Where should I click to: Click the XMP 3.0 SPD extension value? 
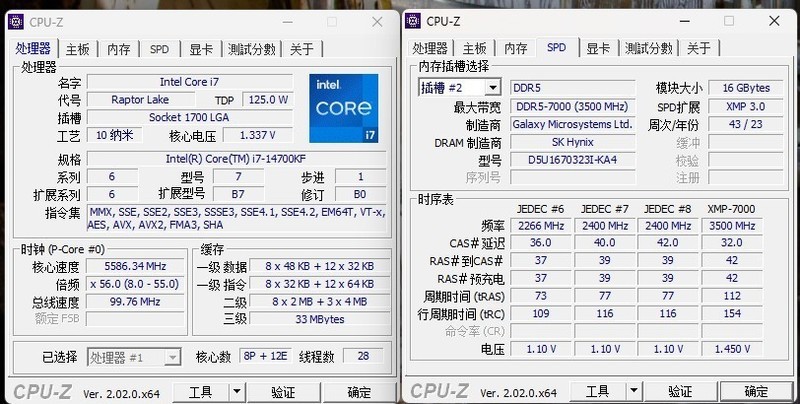[x=746, y=107]
